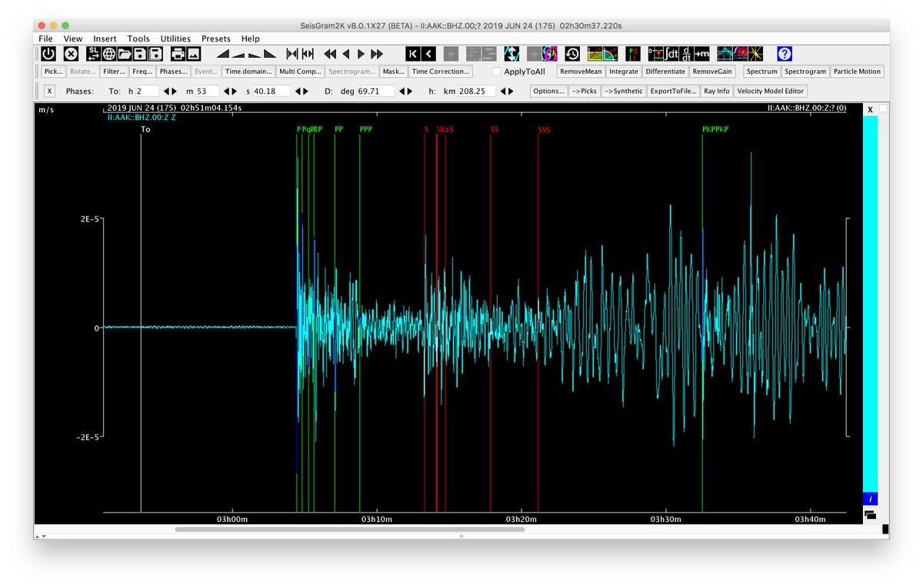This screenshot has height=588, width=923.
Task: Click the printer icon
Action: click(178, 54)
